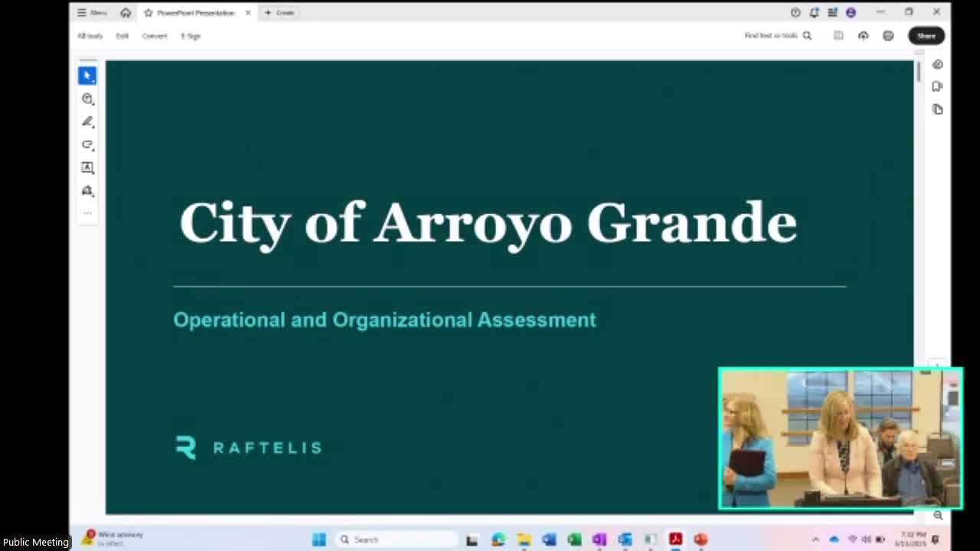Click the Find text or tools search
The width and height of the screenshot is (980, 551).
(x=778, y=35)
